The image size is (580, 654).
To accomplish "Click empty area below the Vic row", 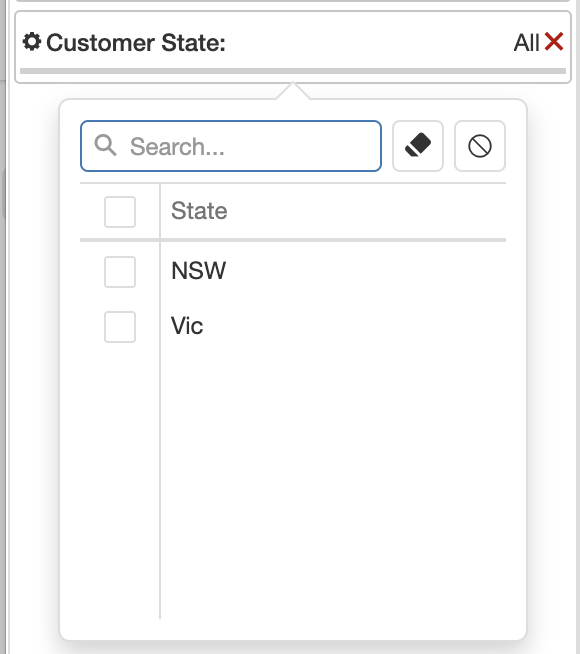I will (333, 480).
